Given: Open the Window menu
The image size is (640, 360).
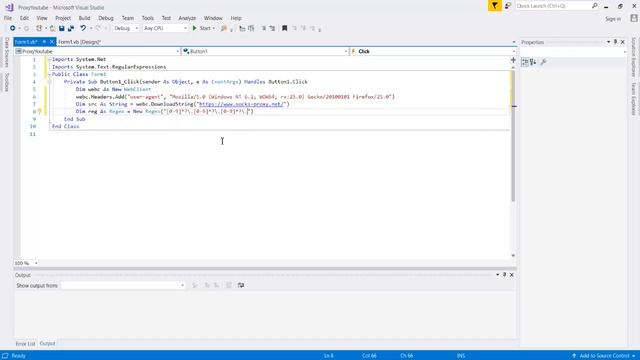Looking at the screenshot, I should pyautogui.click(x=213, y=18).
